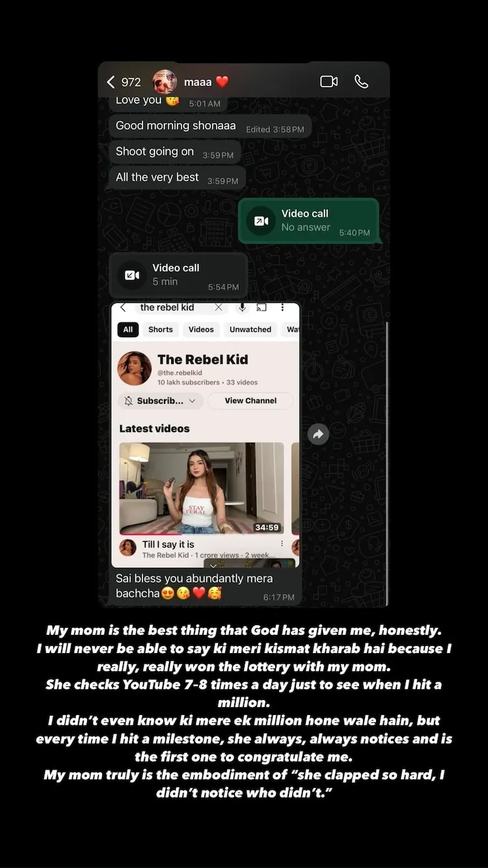Open 'Till I say it is' video thumbnail
The height and width of the screenshot is (868, 488).
click(202, 488)
